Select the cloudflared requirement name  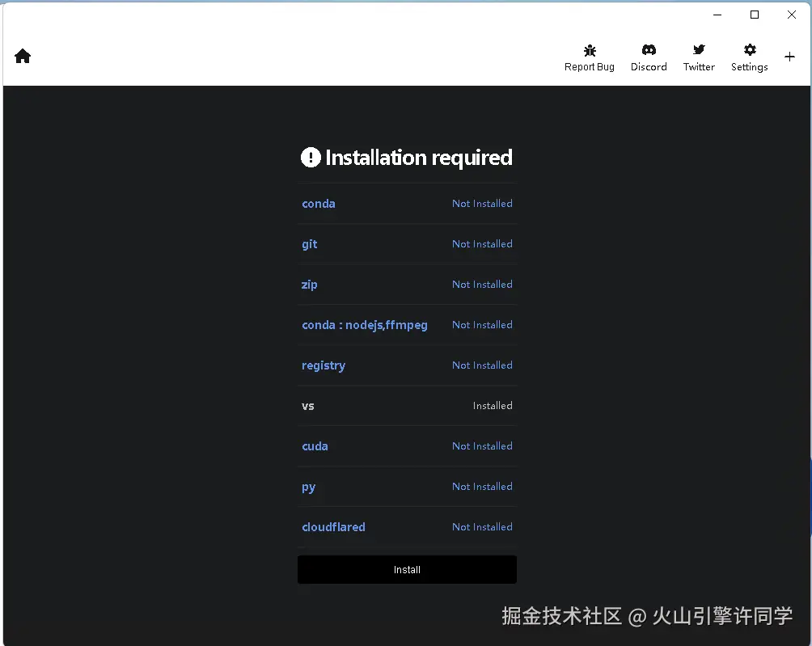click(333, 527)
